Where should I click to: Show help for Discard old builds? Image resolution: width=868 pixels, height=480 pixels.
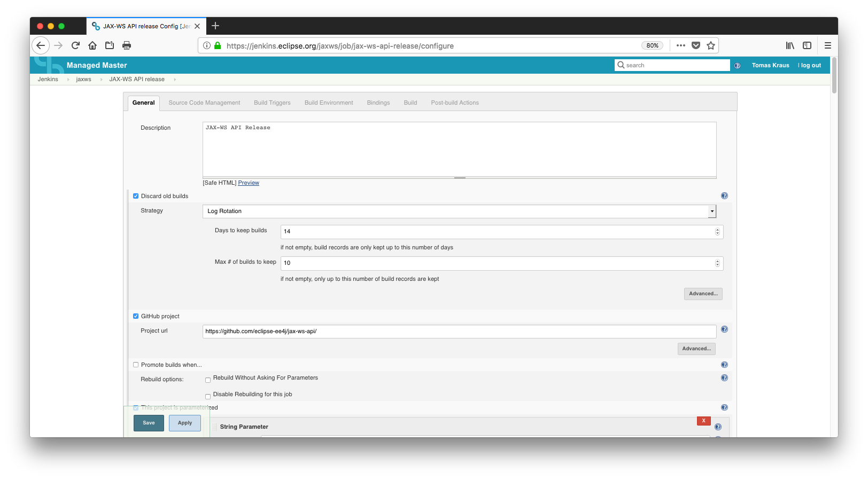click(x=724, y=196)
